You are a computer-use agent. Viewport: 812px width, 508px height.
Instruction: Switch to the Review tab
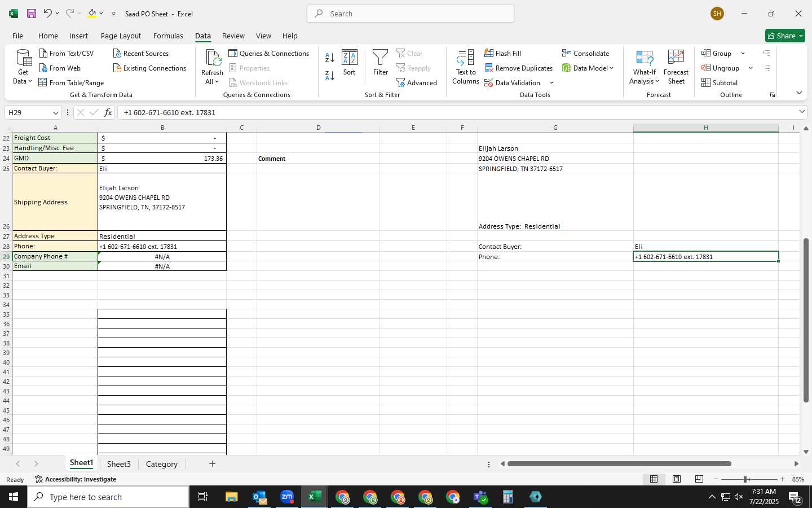coord(233,36)
